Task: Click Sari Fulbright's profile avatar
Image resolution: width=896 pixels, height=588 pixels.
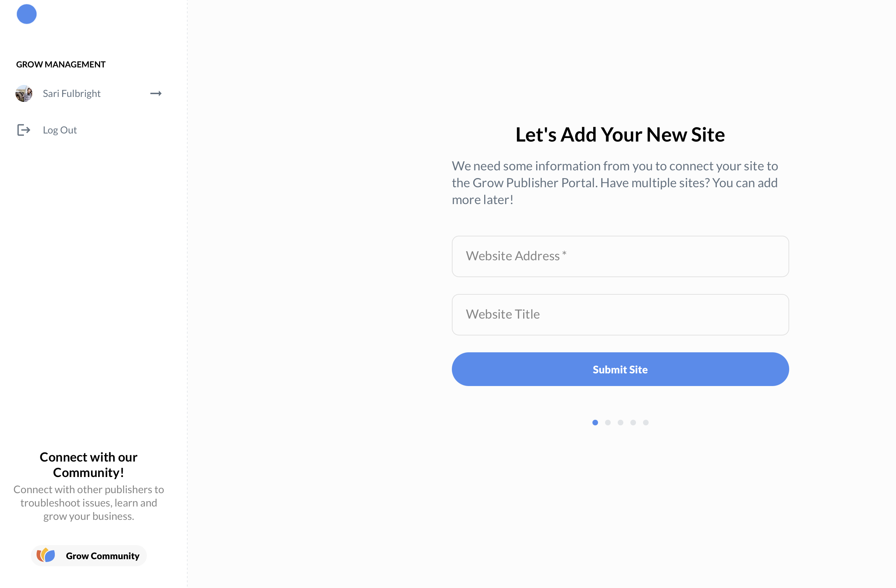Action: [x=24, y=93]
